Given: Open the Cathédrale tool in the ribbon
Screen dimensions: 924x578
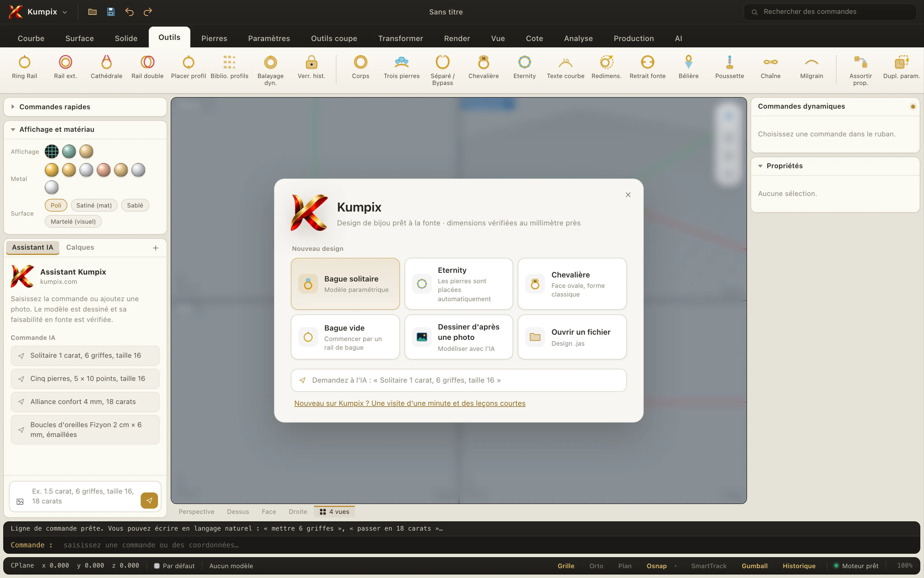Looking at the screenshot, I should pos(107,67).
